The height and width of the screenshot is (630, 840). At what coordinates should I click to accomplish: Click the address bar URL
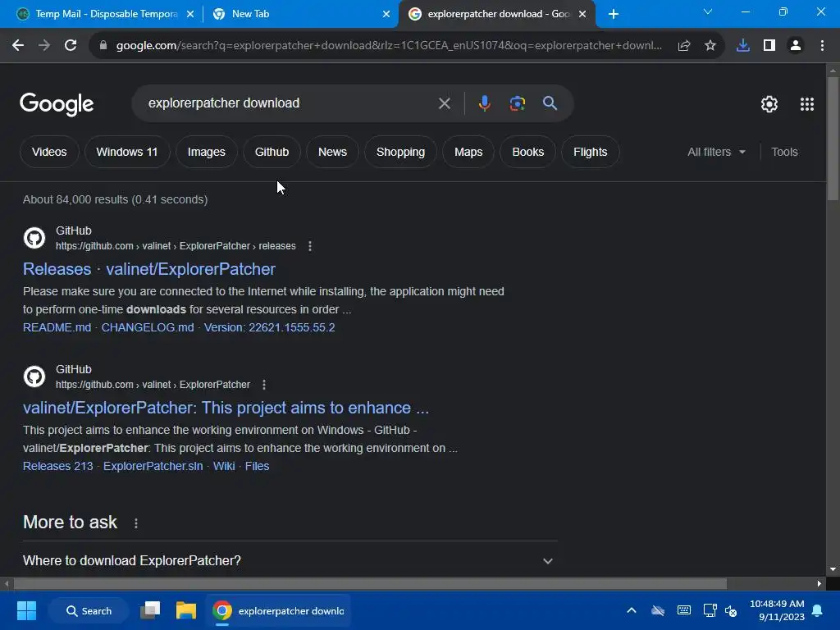(389, 46)
